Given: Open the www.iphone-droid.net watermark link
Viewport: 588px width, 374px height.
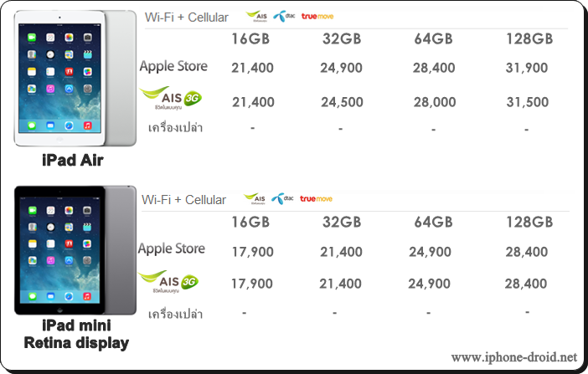Looking at the screenshot, I should (513, 357).
